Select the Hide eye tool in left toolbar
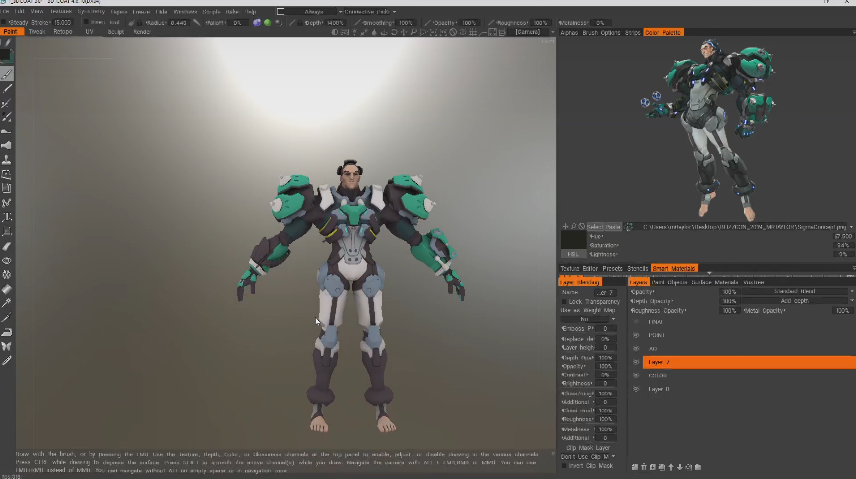This screenshot has height=479, width=856. click(7, 261)
